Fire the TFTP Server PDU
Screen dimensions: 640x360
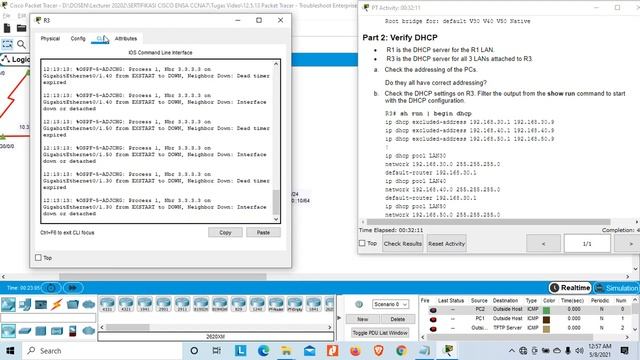click(x=433, y=328)
